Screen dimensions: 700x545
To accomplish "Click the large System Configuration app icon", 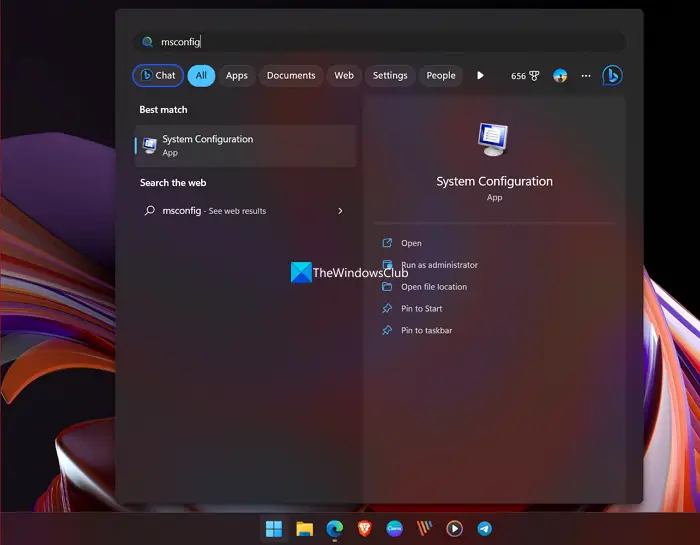I will tap(493, 139).
